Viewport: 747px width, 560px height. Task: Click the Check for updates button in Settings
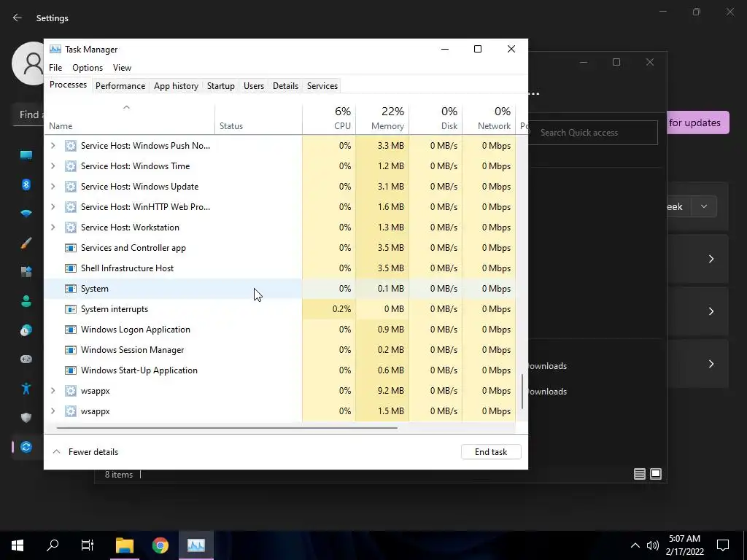pyautogui.click(x=698, y=122)
